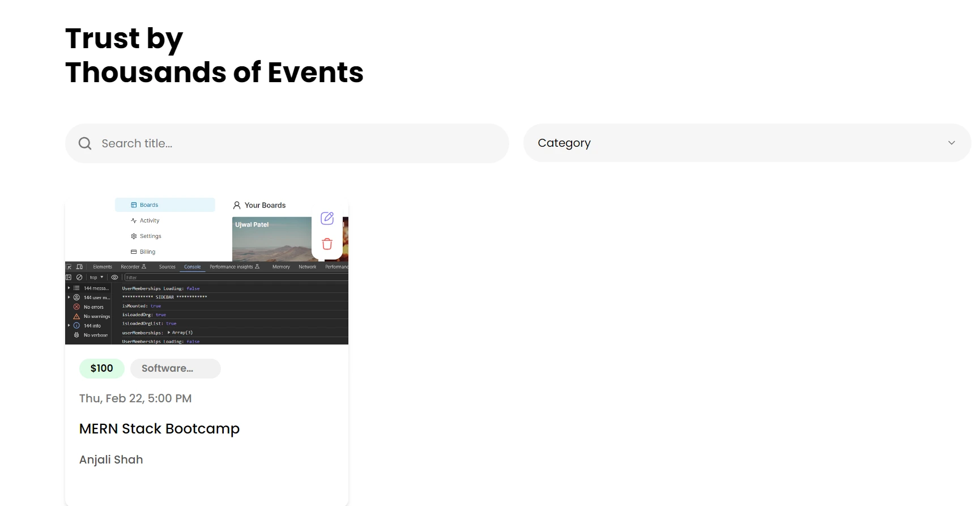
Task: Click the red trash delete icon
Action: (x=327, y=244)
